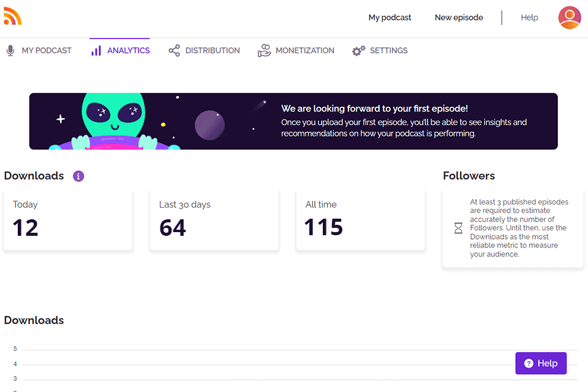Click the Downloads chart heading
Screen dimensions: 588x392
tap(34, 320)
